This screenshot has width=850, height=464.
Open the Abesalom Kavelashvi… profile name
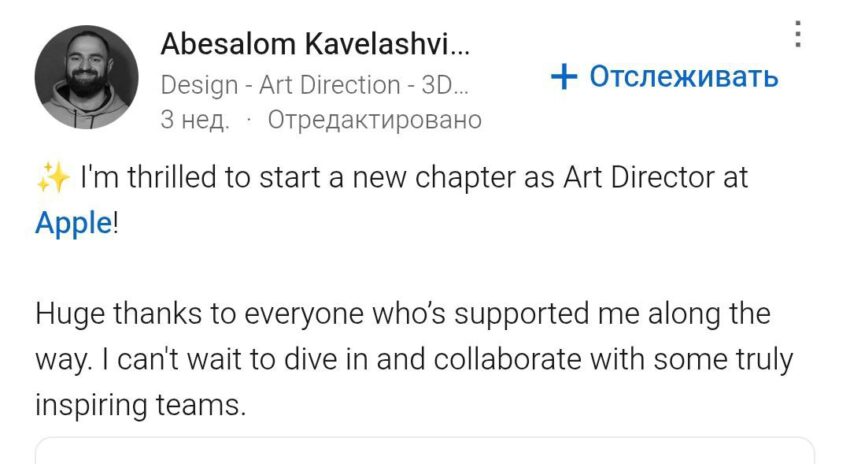tap(315, 44)
